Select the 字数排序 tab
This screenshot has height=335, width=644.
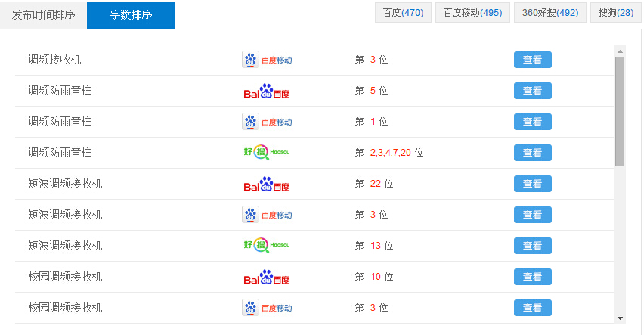click(131, 15)
